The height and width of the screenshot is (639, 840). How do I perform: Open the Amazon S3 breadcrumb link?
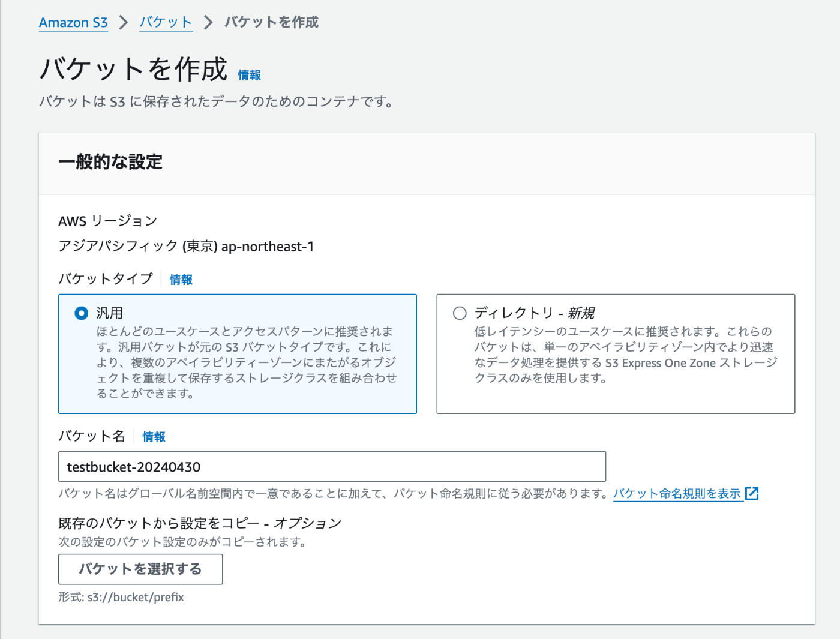coord(73,23)
